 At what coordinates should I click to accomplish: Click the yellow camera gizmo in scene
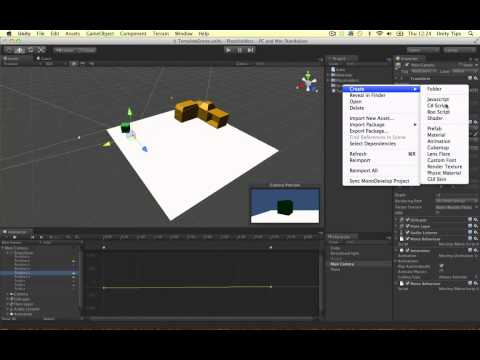coord(107,144)
